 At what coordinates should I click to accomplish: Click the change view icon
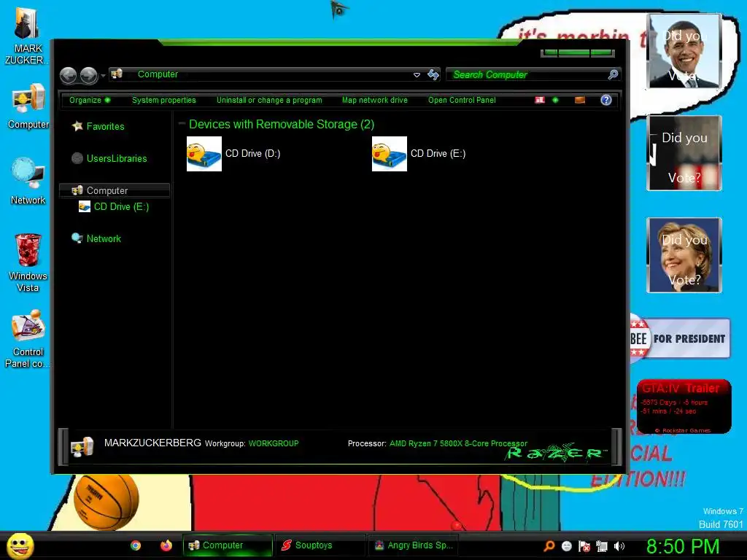pos(539,100)
